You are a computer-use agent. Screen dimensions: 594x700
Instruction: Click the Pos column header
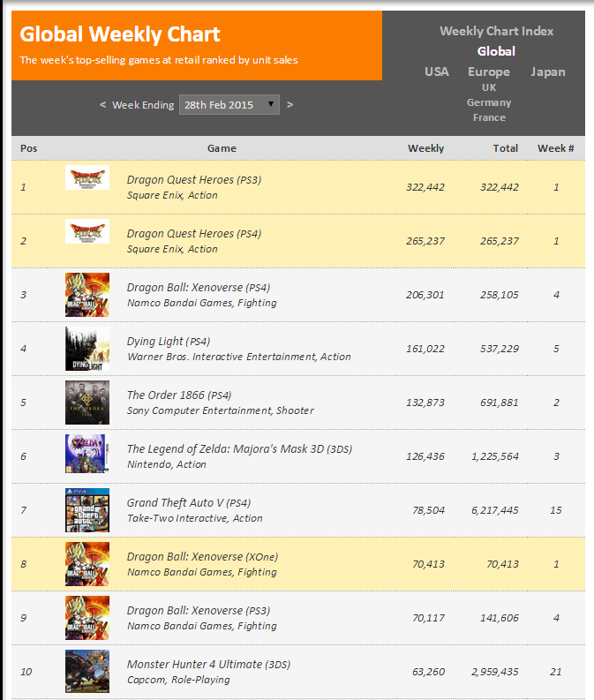[x=28, y=148]
